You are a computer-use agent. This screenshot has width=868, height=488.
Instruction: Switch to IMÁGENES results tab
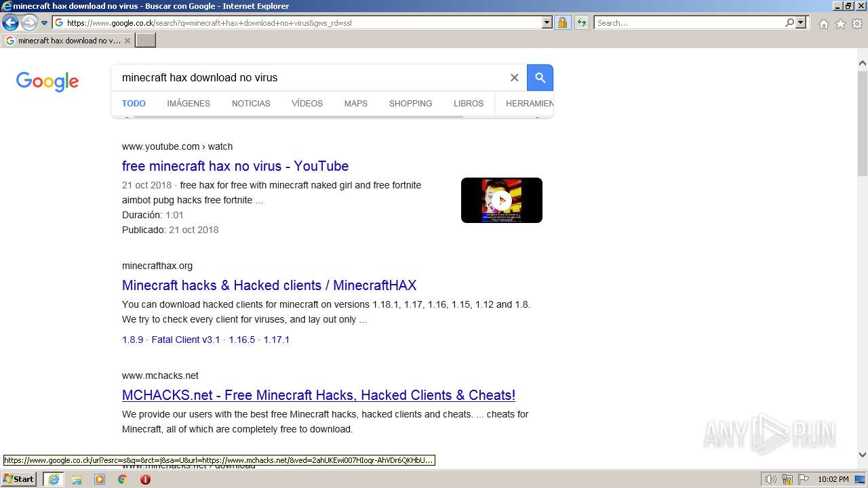pyautogui.click(x=189, y=104)
